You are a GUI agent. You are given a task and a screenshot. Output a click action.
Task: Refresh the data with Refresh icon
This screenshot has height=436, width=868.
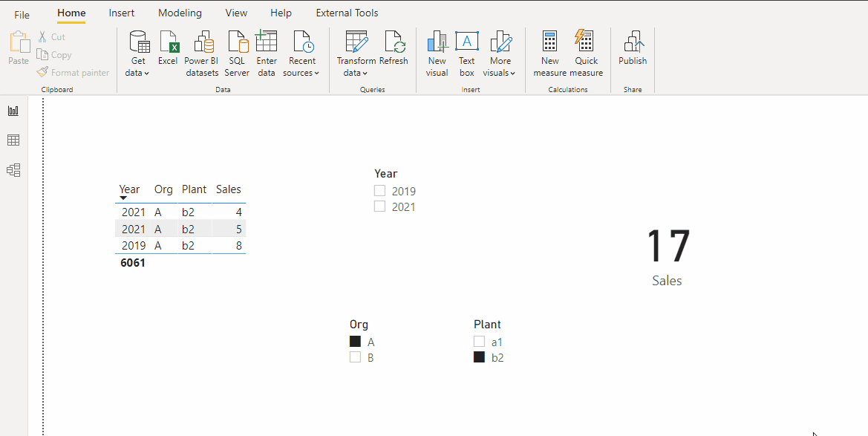click(x=395, y=42)
